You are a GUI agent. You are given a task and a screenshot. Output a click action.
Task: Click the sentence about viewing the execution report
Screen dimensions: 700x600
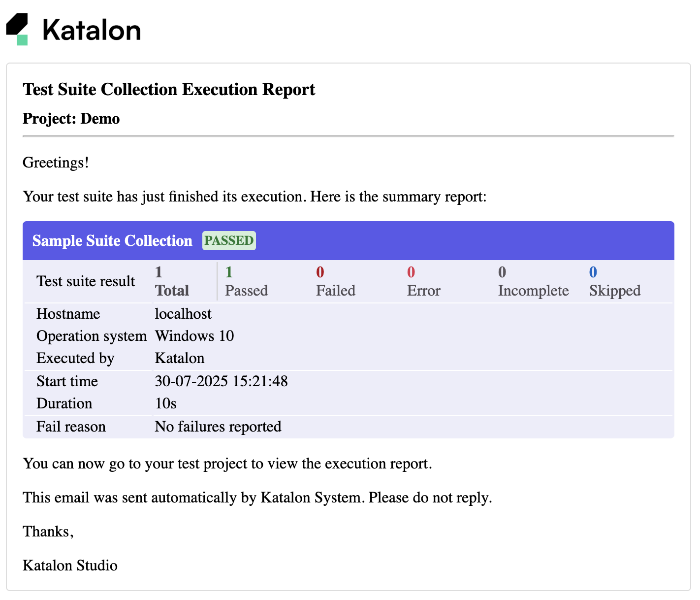[x=227, y=464]
